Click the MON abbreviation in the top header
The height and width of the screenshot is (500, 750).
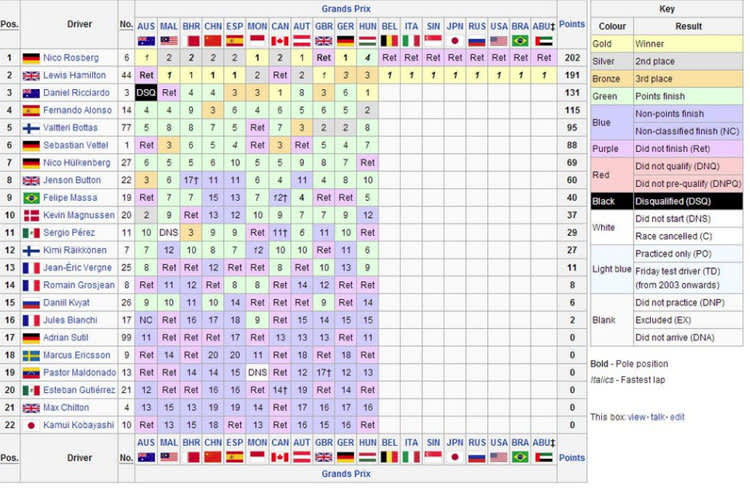point(257,27)
